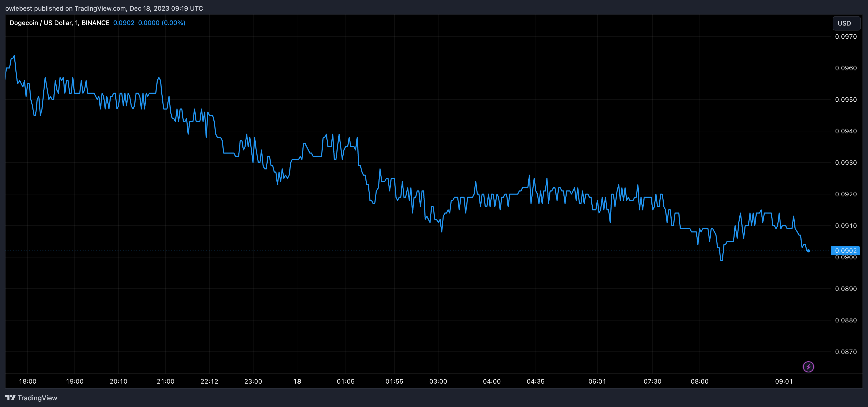Viewport: 868px width, 407px height.
Task: Select the bold 18 date marker
Action: (297, 381)
